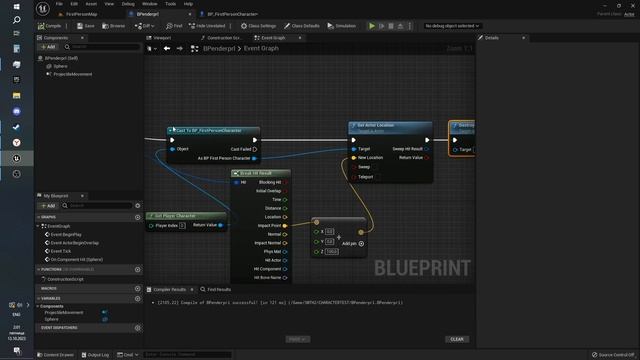
Task: Open My Blueprint view options gear
Action: [138, 206]
